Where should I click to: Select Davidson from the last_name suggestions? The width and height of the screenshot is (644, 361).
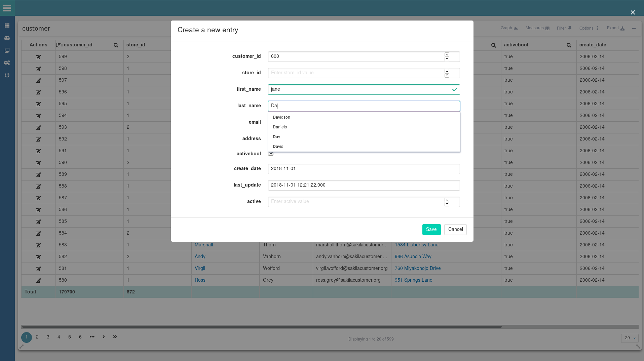tap(281, 117)
